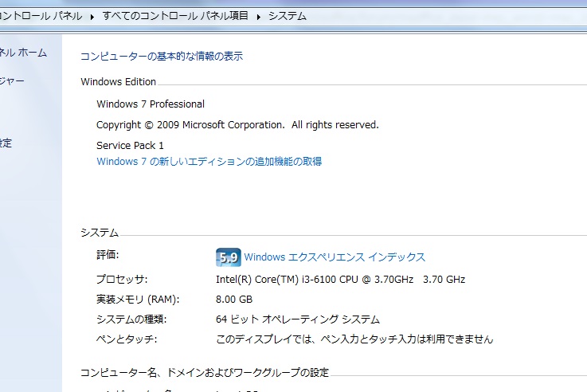Select the システム breadcrumb segment
This screenshot has width=587, height=392.
[x=288, y=16]
